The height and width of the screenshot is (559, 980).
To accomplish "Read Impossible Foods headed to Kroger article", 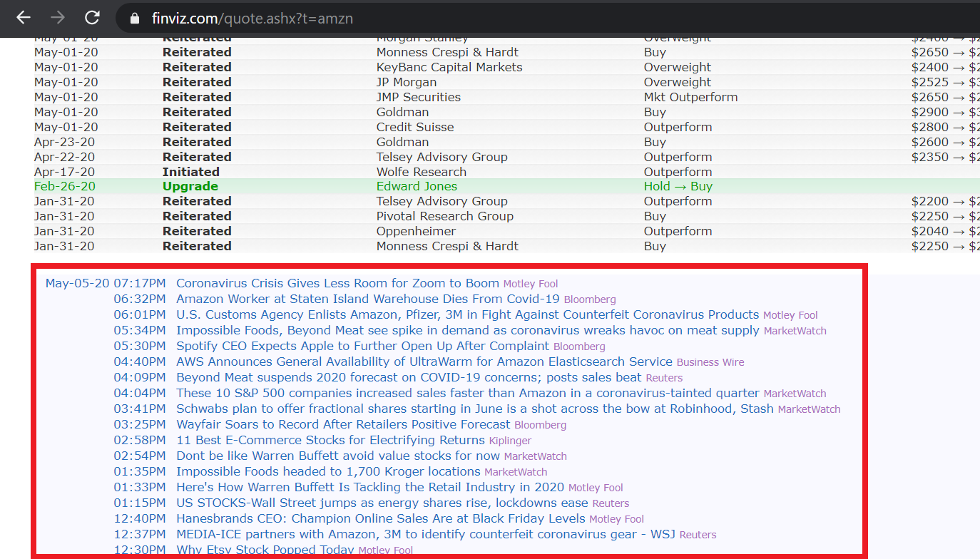I will [328, 472].
